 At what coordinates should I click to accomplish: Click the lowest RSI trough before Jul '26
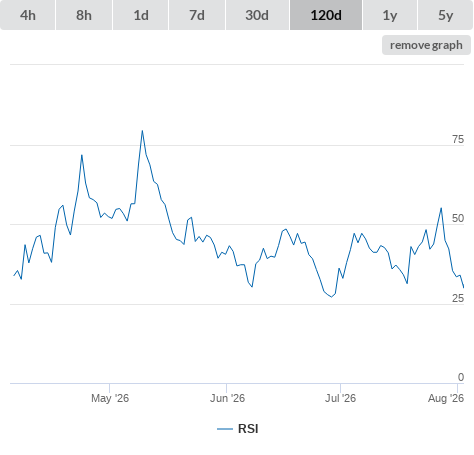331,297
